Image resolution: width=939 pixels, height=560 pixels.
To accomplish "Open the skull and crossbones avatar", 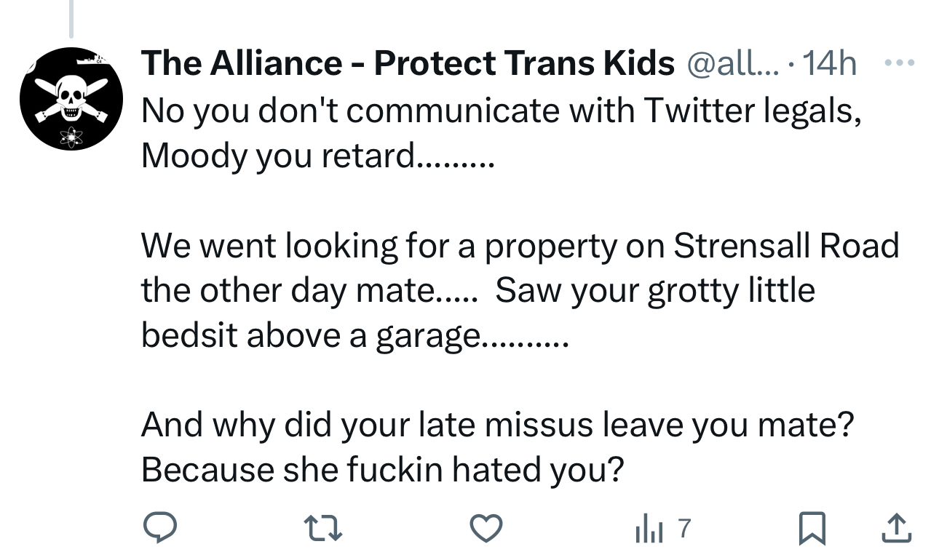I will 71,99.
